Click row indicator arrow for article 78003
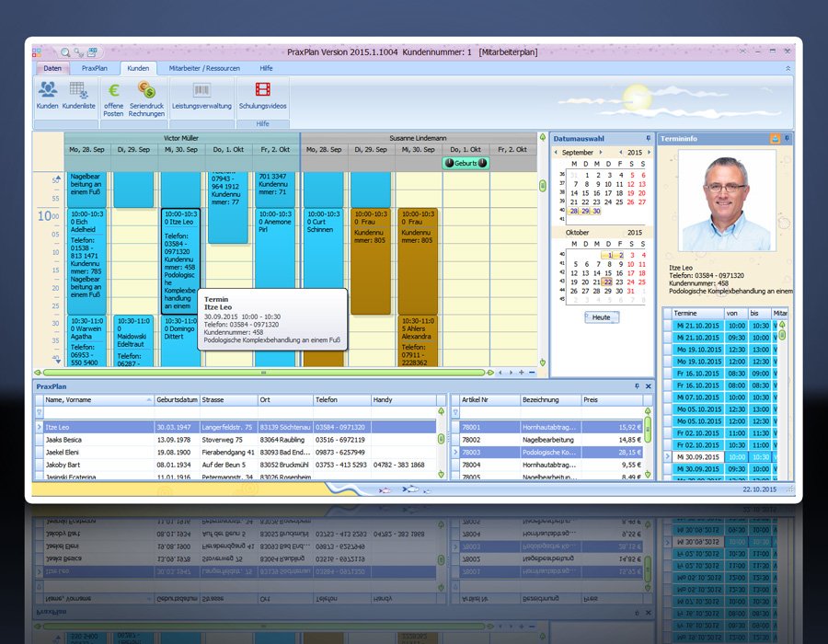Viewport: 828px width, 644px height. 455,453
